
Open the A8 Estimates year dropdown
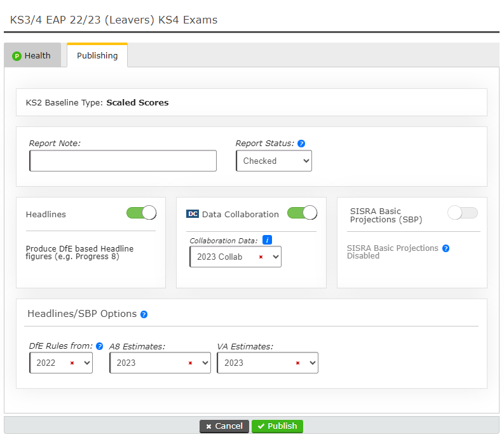pyautogui.click(x=160, y=363)
